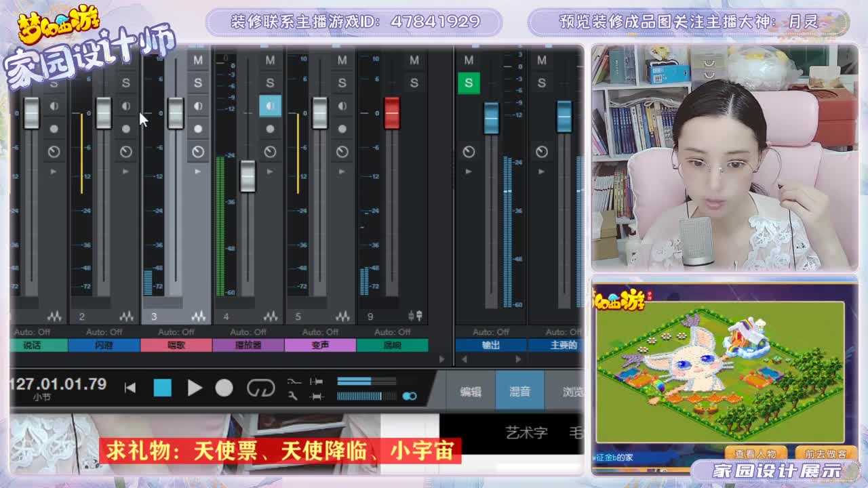This screenshot has width=868, height=488.
Task: Toggle monitor icon on channel 3 唱歌
Action: (x=198, y=106)
